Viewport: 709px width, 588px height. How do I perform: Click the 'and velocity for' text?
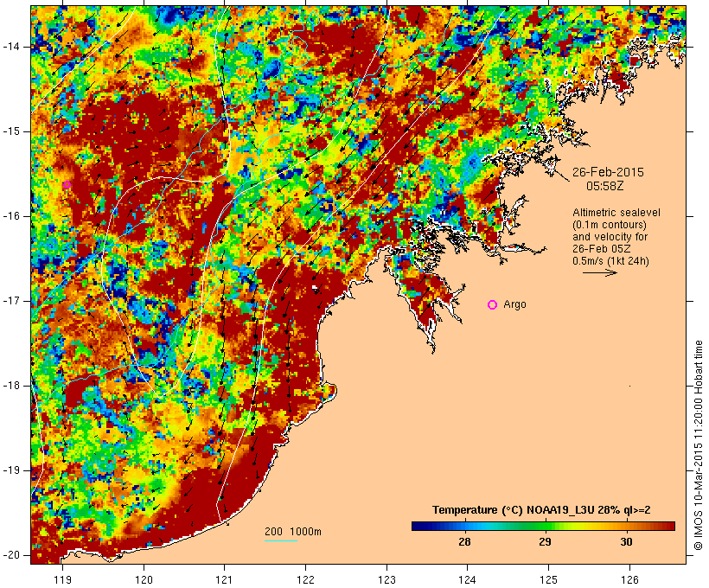pos(610,237)
